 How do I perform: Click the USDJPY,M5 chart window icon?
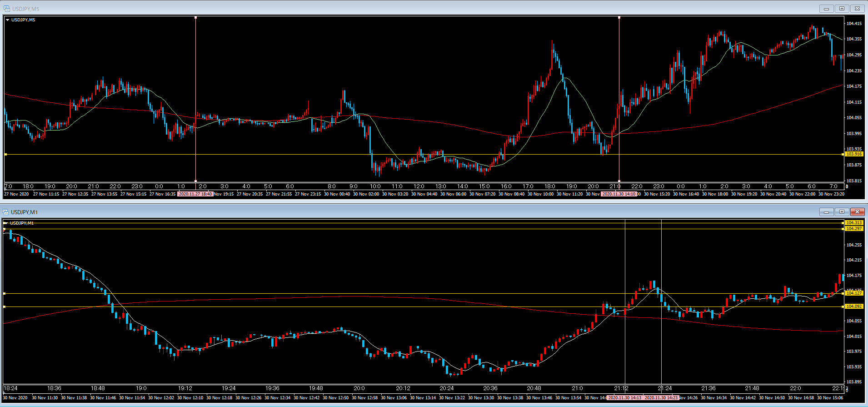pyautogui.click(x=6, y=9)
